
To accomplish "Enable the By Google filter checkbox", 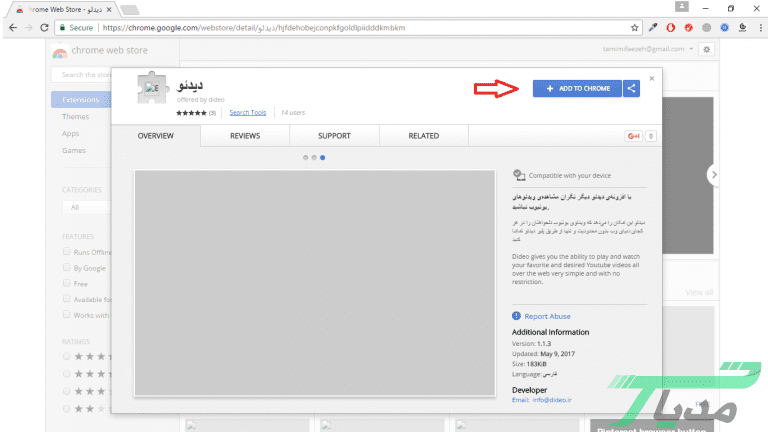I will pyautogui.click(x=67, y=267).
